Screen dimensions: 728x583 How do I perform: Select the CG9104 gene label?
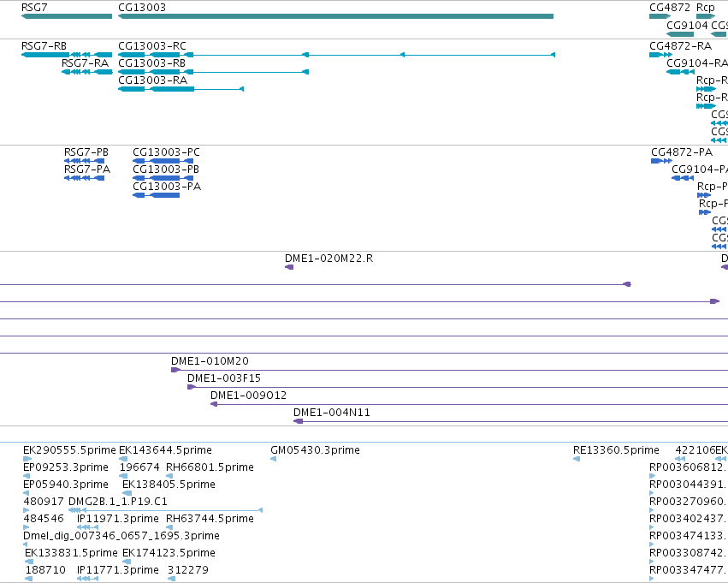(x=687, y=25)
